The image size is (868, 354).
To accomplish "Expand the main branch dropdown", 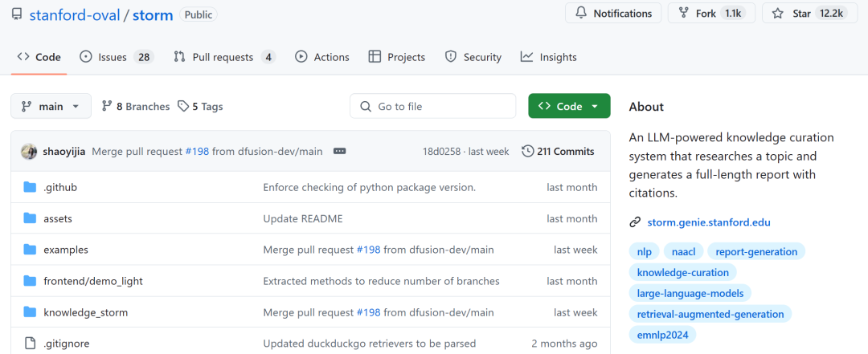I will point(51,106).
